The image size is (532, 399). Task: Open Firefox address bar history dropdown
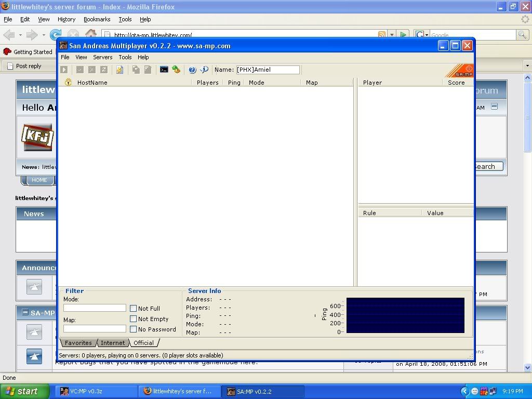coord(392,35)
